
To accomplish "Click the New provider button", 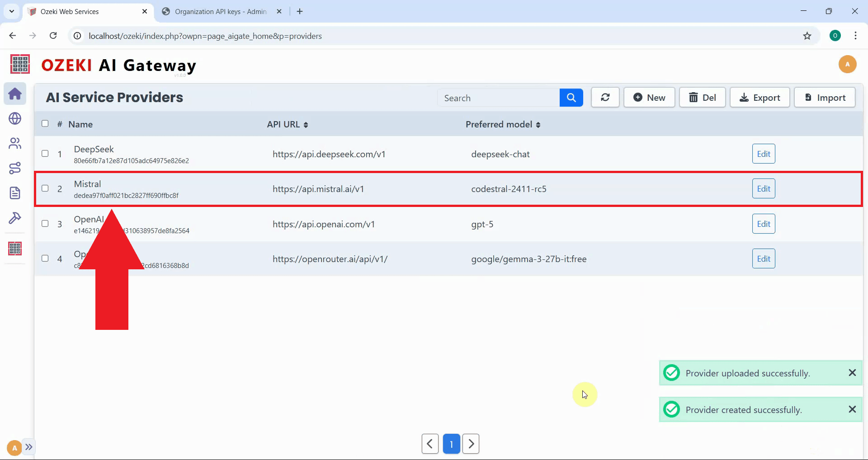I will click(649, 98).
